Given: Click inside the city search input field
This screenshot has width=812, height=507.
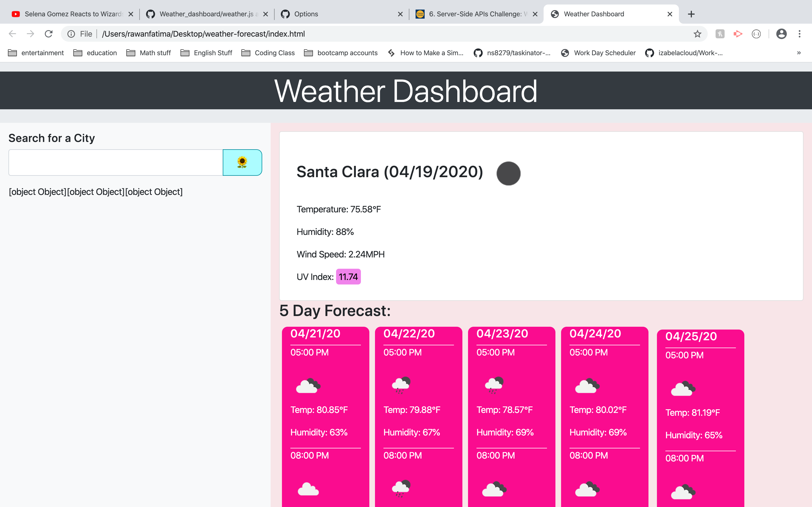Looking at the screenshot, I should click(x=115, y=162).
